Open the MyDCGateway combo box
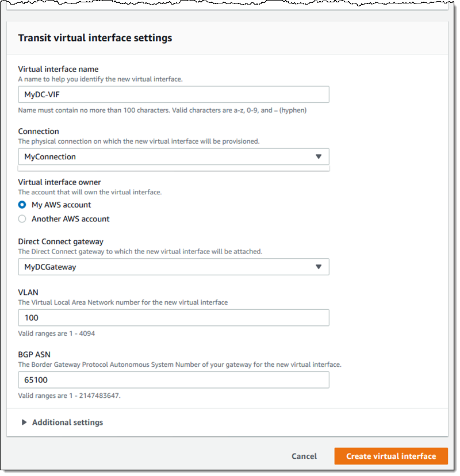Image resolution: width=460 pixels, height=476 pixels. coord(172,267)
